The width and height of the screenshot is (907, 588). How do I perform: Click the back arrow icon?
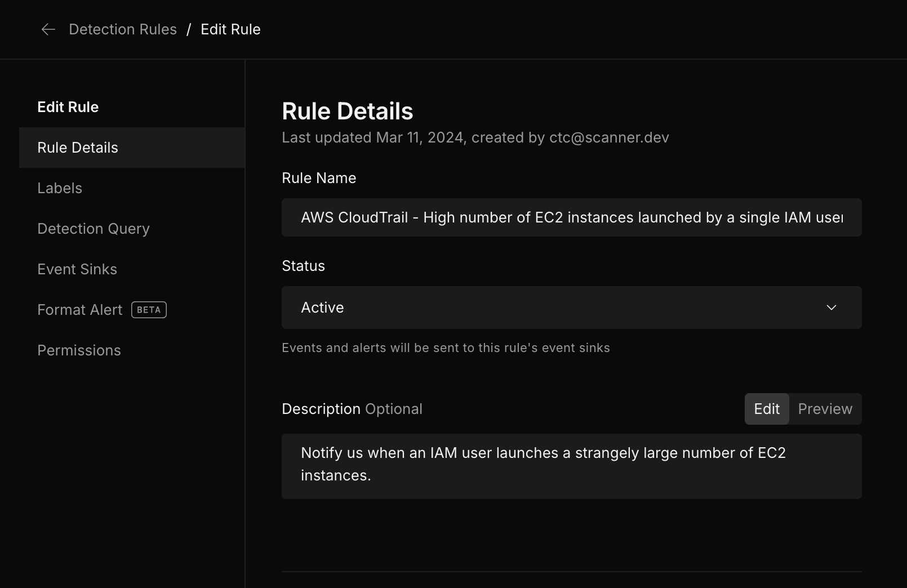click(48, 29)
